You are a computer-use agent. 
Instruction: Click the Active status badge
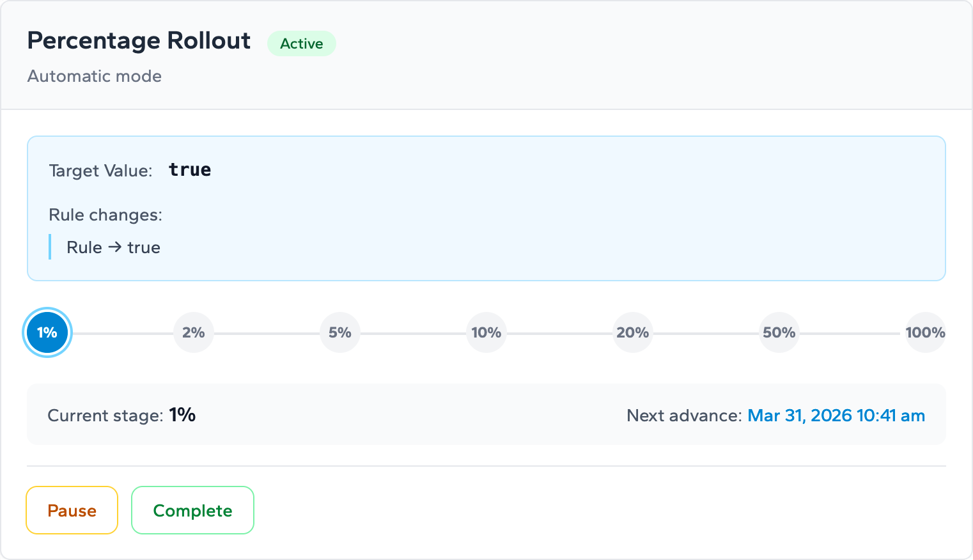tap(302, 43)
